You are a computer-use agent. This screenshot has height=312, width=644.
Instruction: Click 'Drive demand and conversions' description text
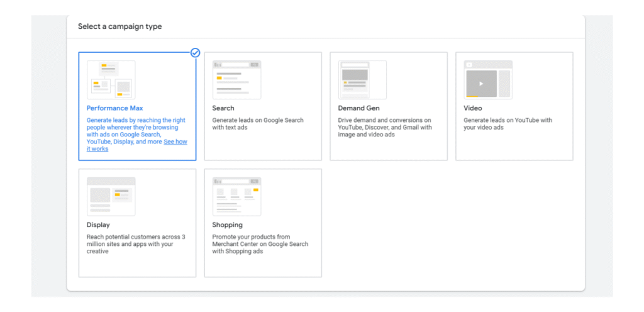point(385,127)
